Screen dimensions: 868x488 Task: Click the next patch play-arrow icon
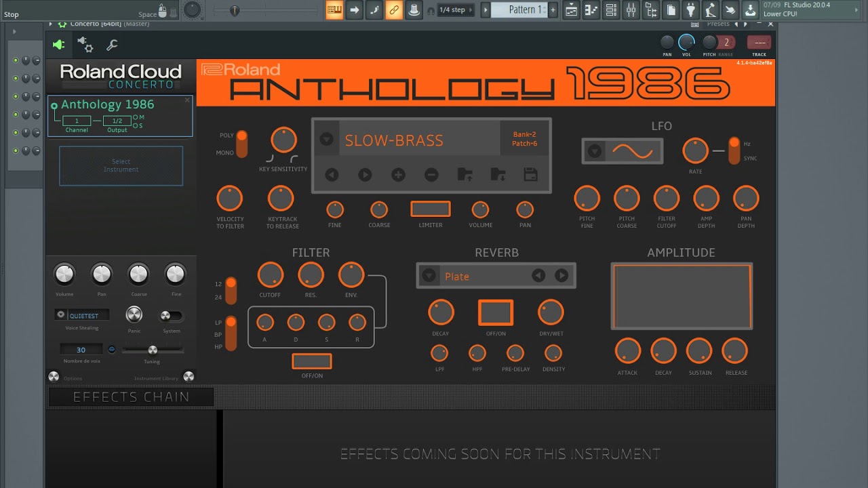[x=365, y=175]
